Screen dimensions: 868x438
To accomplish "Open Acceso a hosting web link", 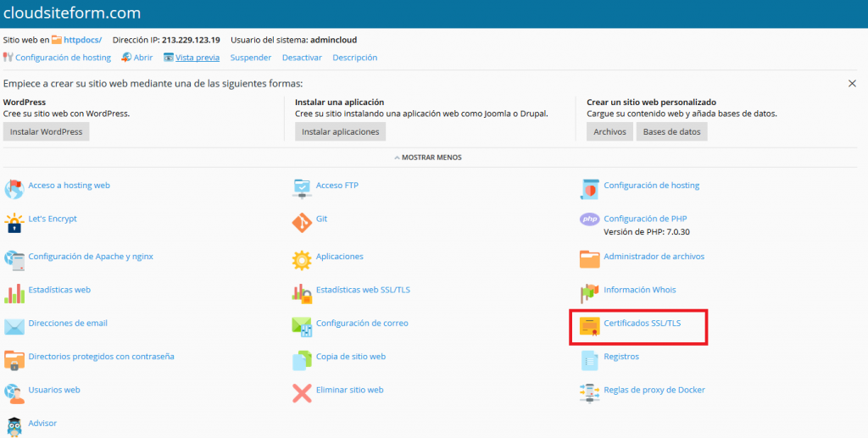I will point(70,186).
